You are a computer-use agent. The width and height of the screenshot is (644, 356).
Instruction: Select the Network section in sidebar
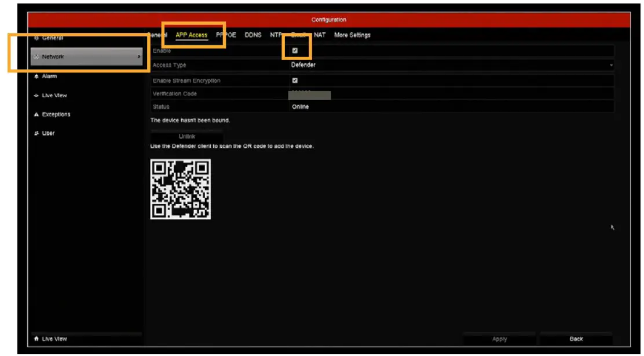click(87, 57)
